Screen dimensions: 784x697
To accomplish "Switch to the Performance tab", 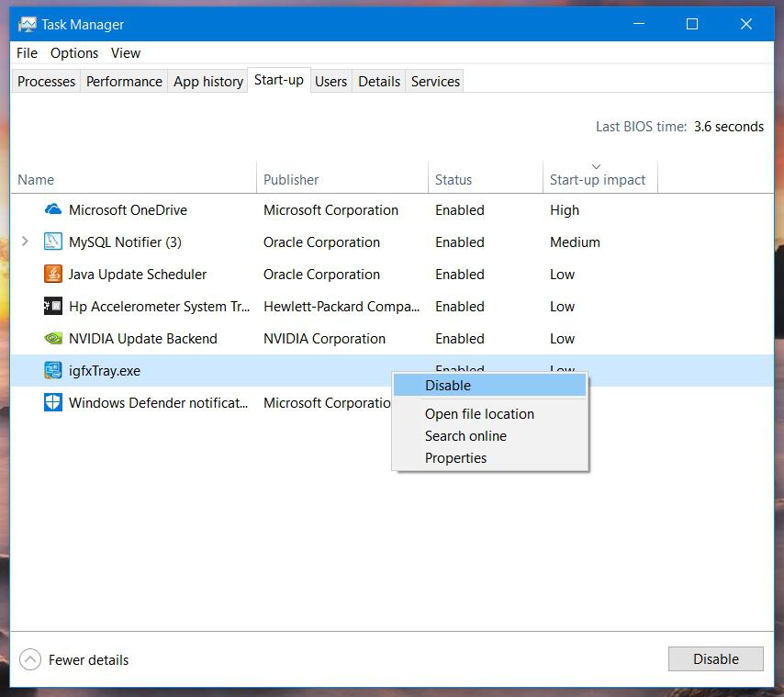I will (x=124, y=82).
